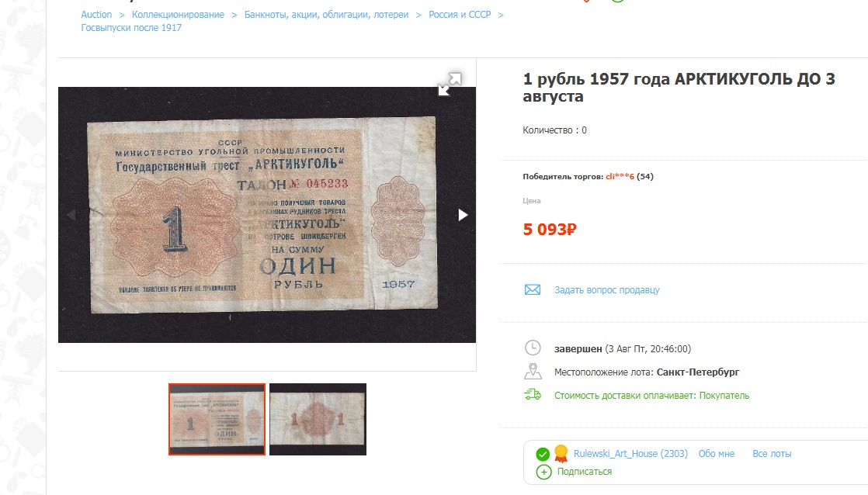This screenshot has width=868, height=495.
Task: Open the auction winner's profile link
Action: (x=620, y=176)
